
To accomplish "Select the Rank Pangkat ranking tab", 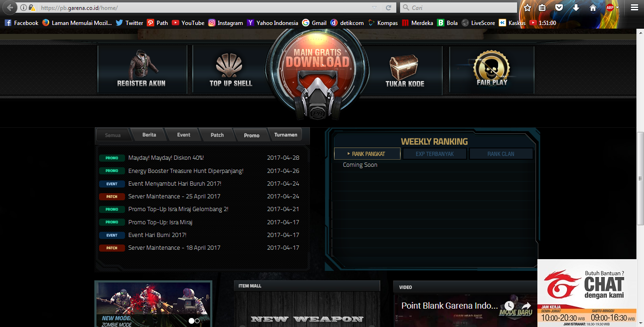I will click(x=367, y=154).
